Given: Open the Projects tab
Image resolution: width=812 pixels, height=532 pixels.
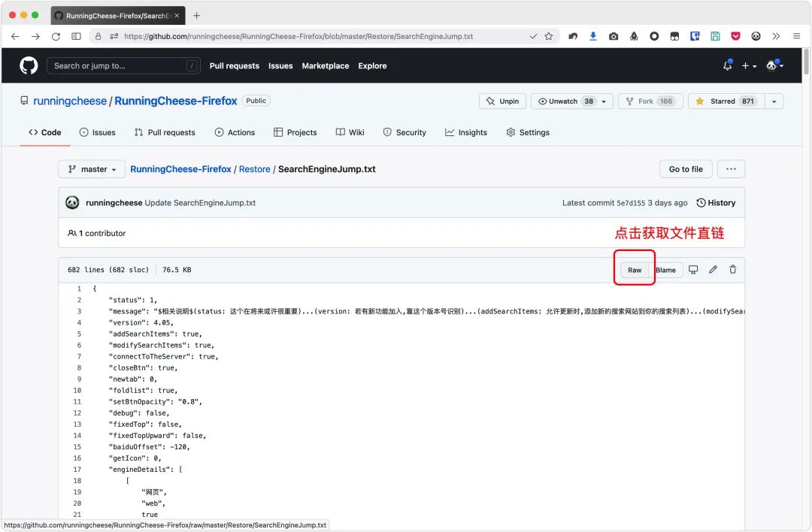Looking at the screenshot, I should [x=295, y=132].
